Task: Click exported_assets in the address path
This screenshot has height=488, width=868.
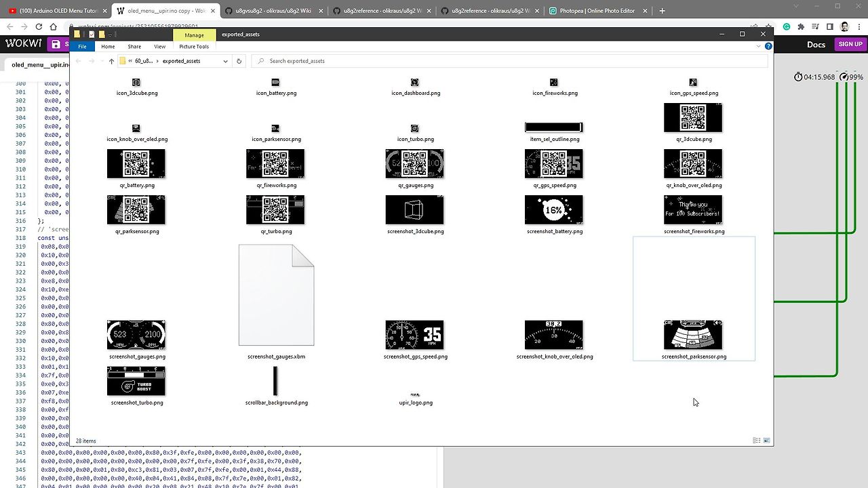Action: tap(181, 61)
